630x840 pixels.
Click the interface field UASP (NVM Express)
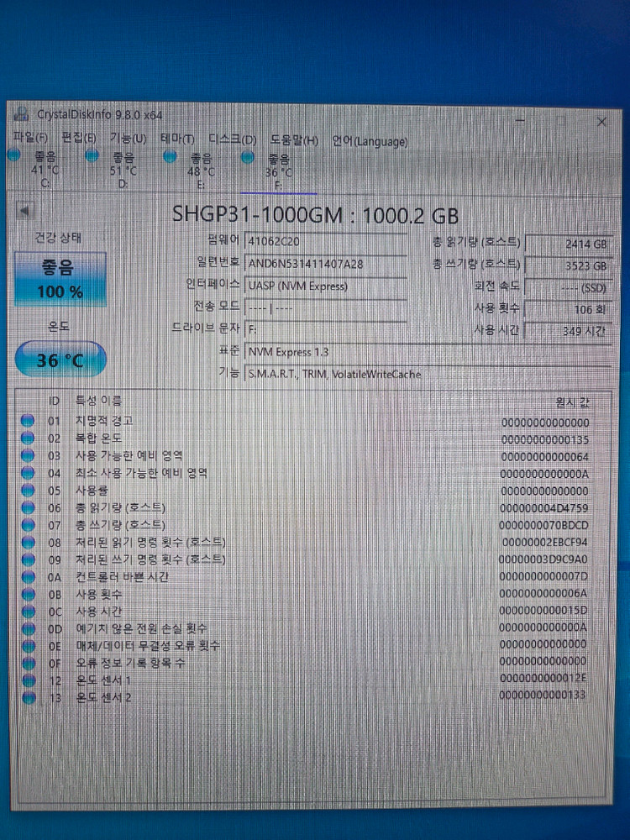tap(325, 286)
